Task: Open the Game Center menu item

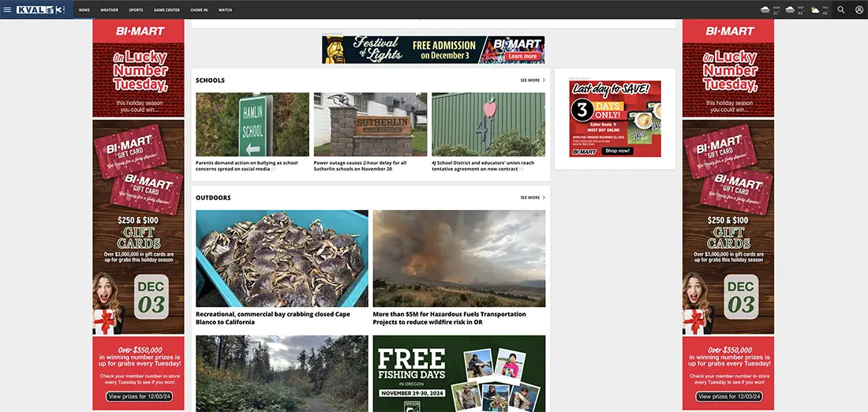Action: pyautogui.click(x=166, y=10)
